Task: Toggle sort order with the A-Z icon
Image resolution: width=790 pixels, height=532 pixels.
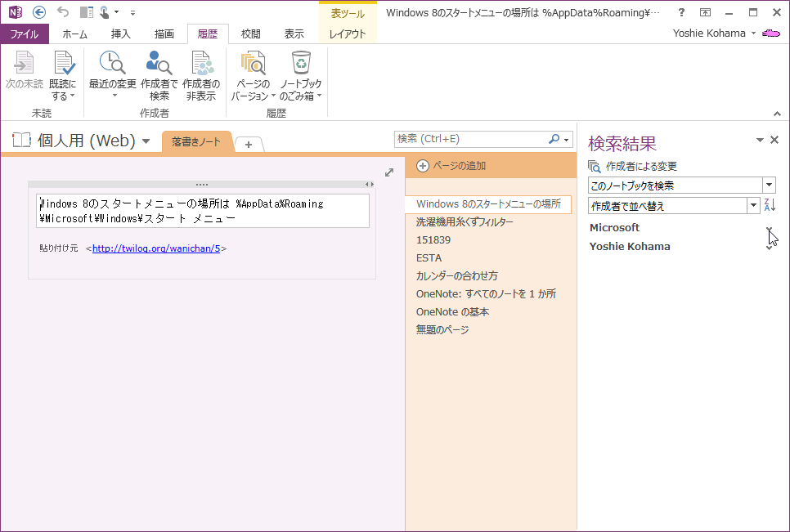Action: click(770, 205)
